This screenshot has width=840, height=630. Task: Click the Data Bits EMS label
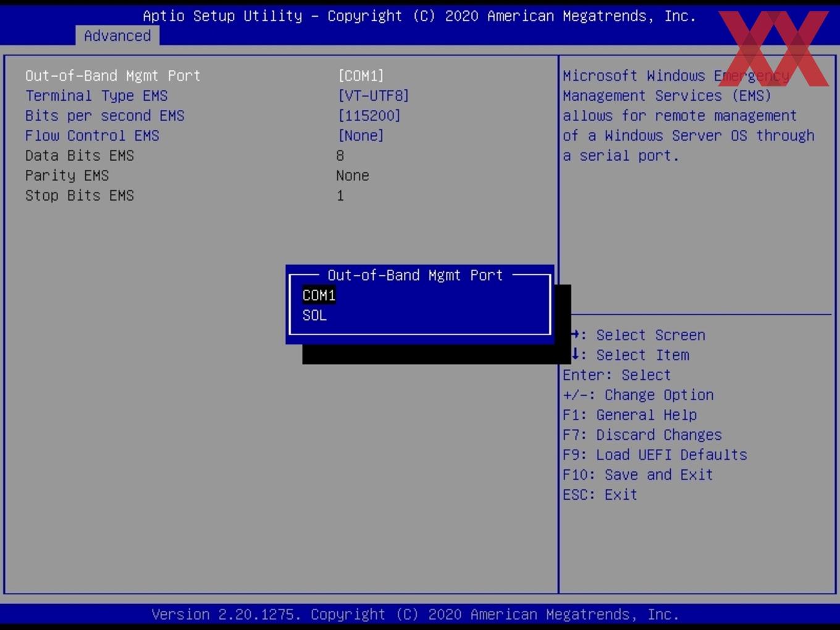pyautogui.click(x=80, y=156)
